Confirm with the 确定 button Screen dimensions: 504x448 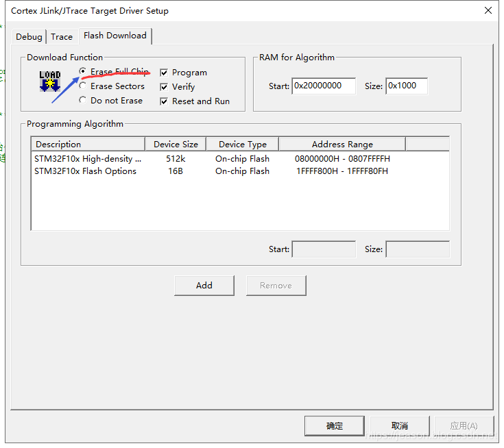335,426
